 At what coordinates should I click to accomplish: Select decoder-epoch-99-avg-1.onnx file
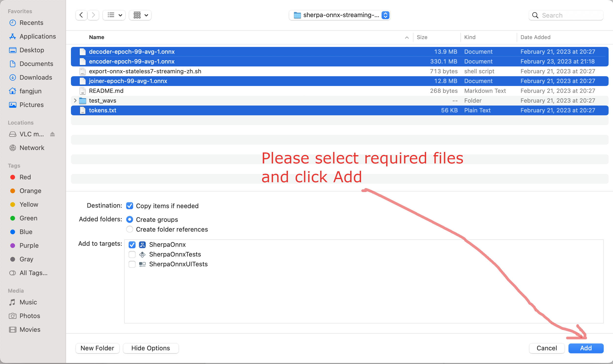[x=340, y=52]
